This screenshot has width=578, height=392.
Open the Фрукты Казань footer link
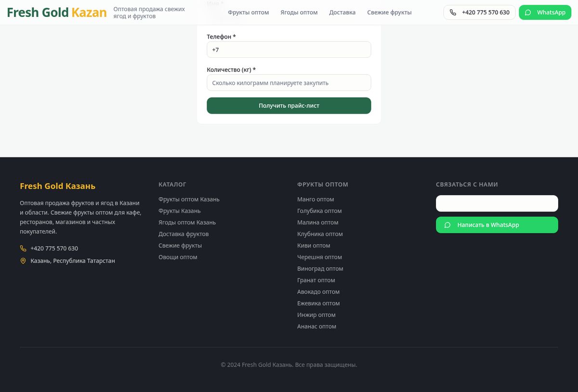point(180,211)
